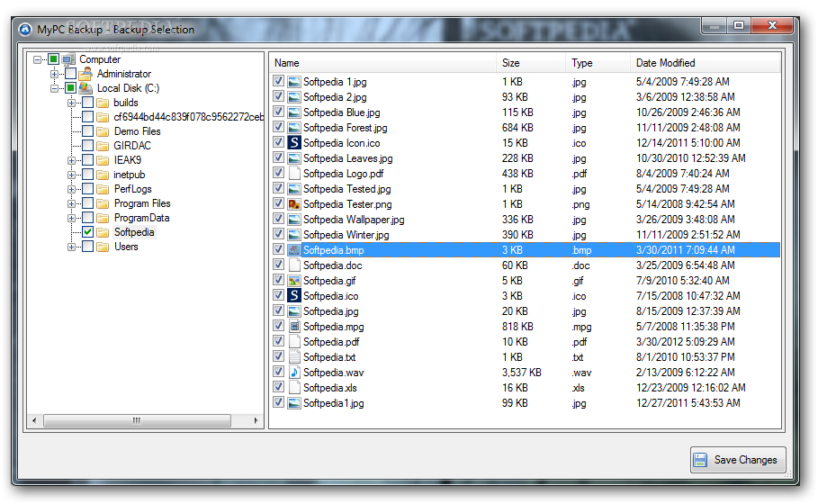The height and width of the screenshot is (504, 818).
Task: Expand the PerfLogs folder node
Action: pos(71,189)
